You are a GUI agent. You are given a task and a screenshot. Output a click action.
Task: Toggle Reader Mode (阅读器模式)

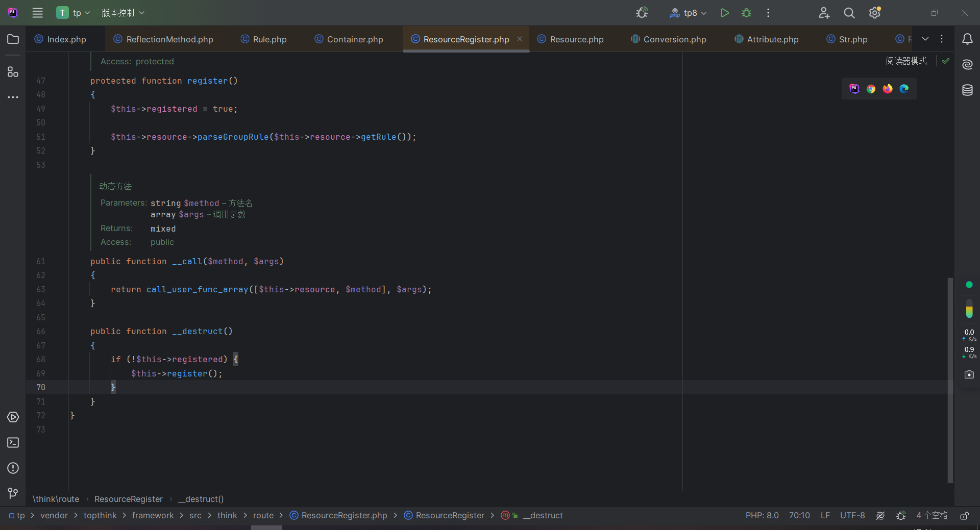906,61
